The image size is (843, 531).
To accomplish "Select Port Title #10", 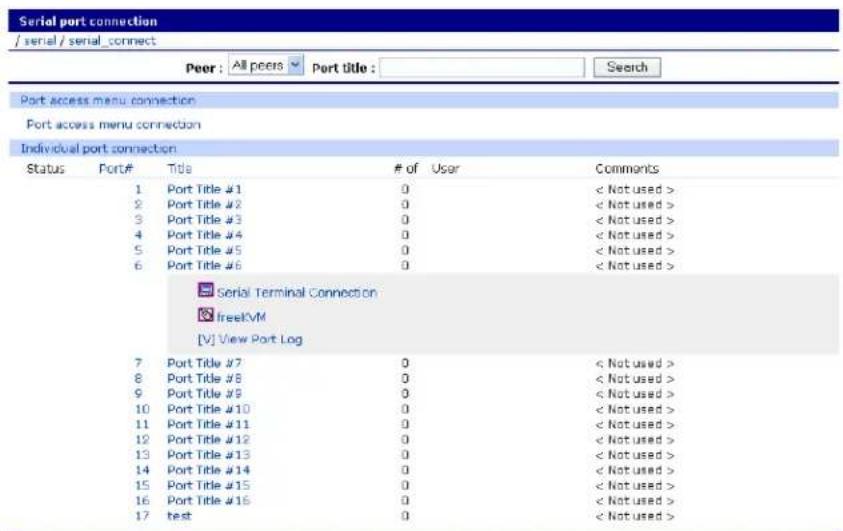I will pos(209,409).
